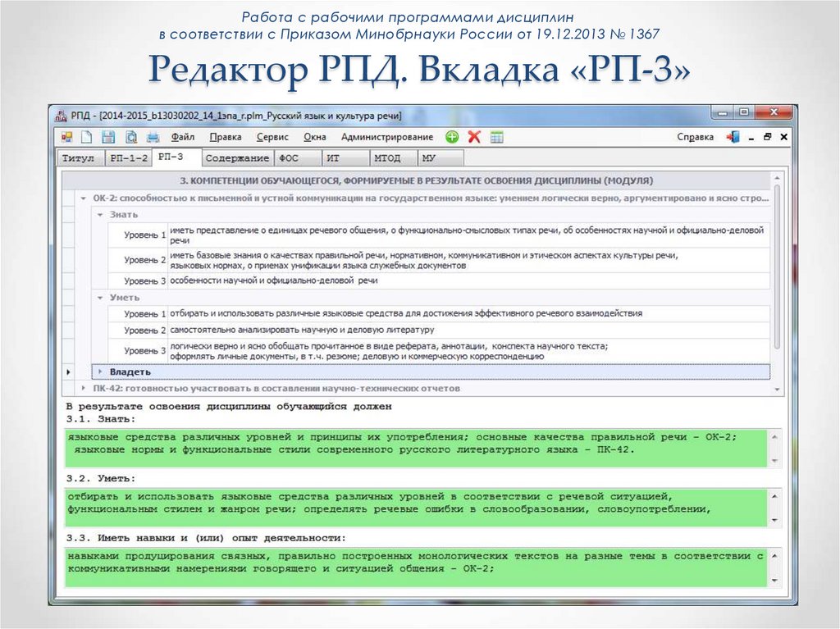The width and height of the screenshot is (840, 629).
Task: Save the file using the save icon
Action: 107,136
